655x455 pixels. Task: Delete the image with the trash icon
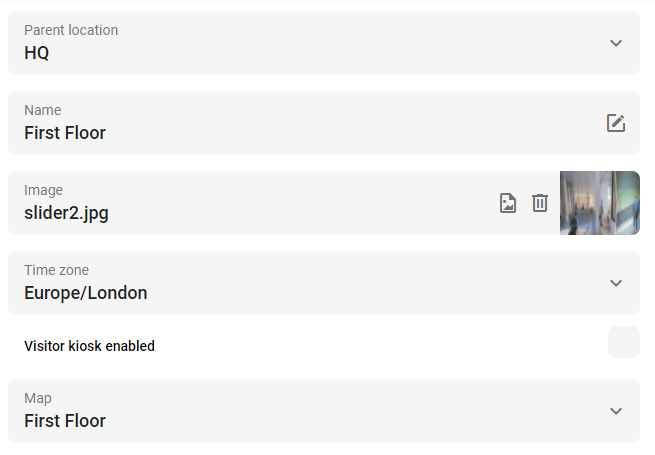540,203
